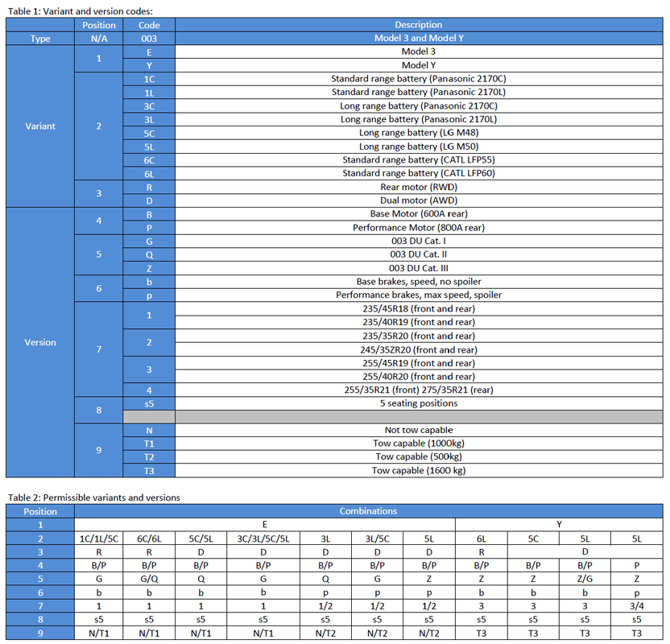Click the '1C/1L/5C' combination cell
Screen dimensions: 670x644
coord(99,539)
